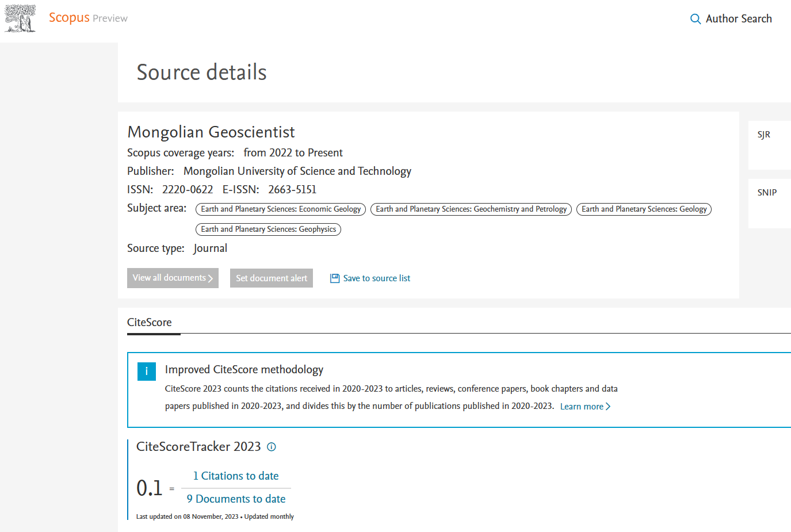791x532 pixels.
Task: Click the Elsevier tree logo
Action: [x=21, y=18]
